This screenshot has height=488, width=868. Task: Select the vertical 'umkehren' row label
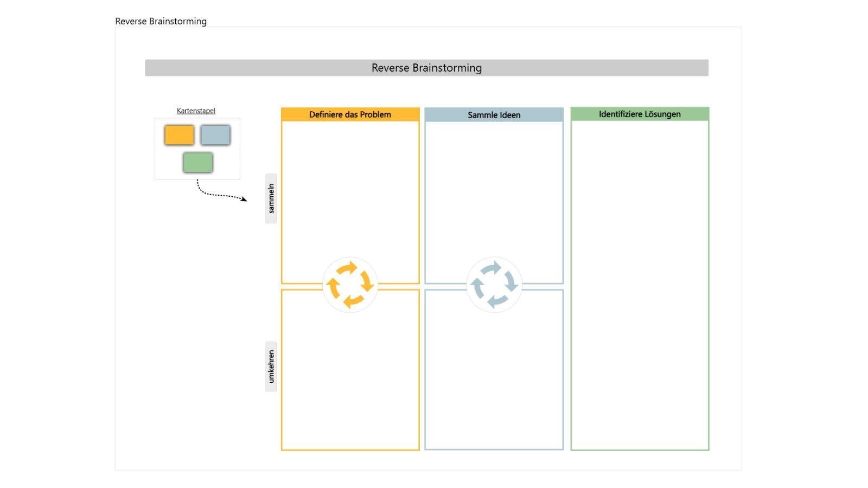tap(271, 366)
